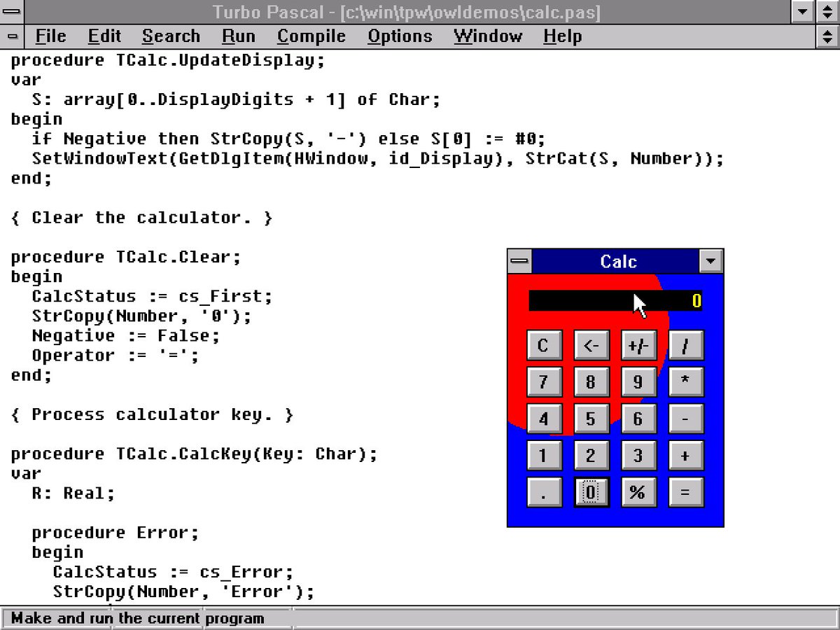Minimize the Calc window with down arrow

pos(710,262)
